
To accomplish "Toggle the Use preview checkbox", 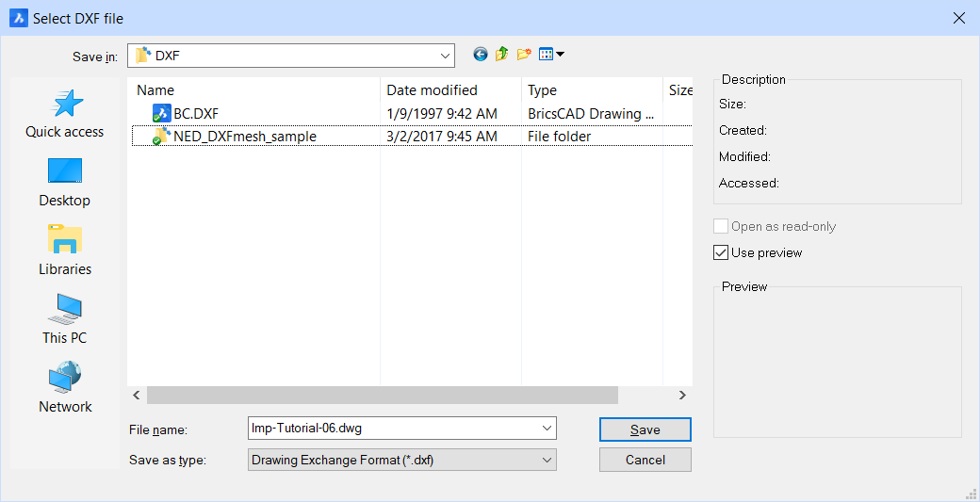I will tap(721, 252).
